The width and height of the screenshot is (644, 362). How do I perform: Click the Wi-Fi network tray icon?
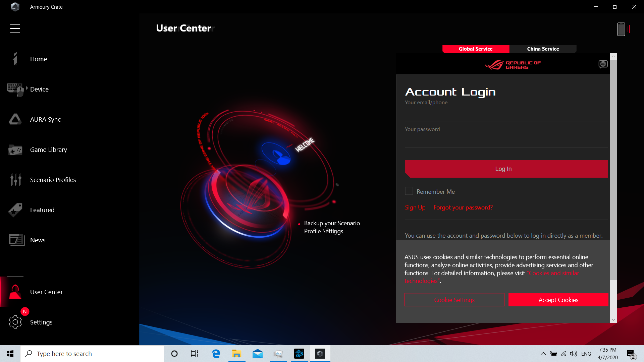click(x=564, y=354)
